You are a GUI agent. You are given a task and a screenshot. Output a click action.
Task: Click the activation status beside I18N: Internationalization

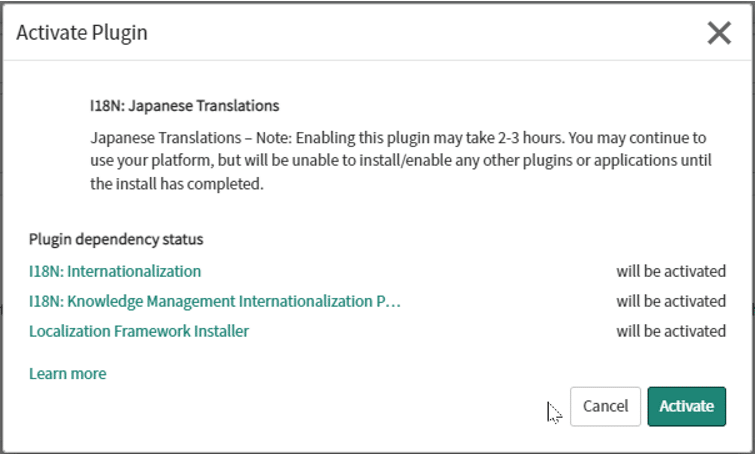click(671, 271)
